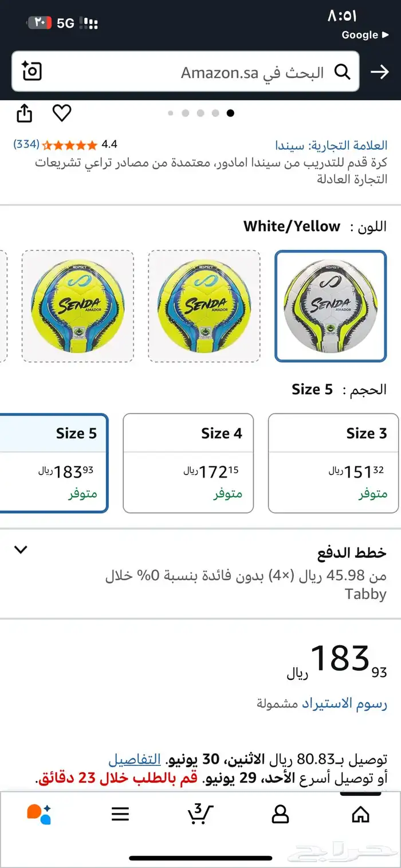Viewport: 401px width, 868px height.
Task: Open Amazon camera visual search
Action: (32, 71)
